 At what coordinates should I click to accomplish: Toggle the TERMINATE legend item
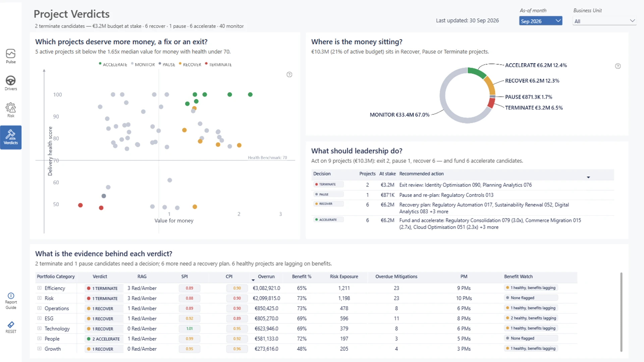point(218,64)
